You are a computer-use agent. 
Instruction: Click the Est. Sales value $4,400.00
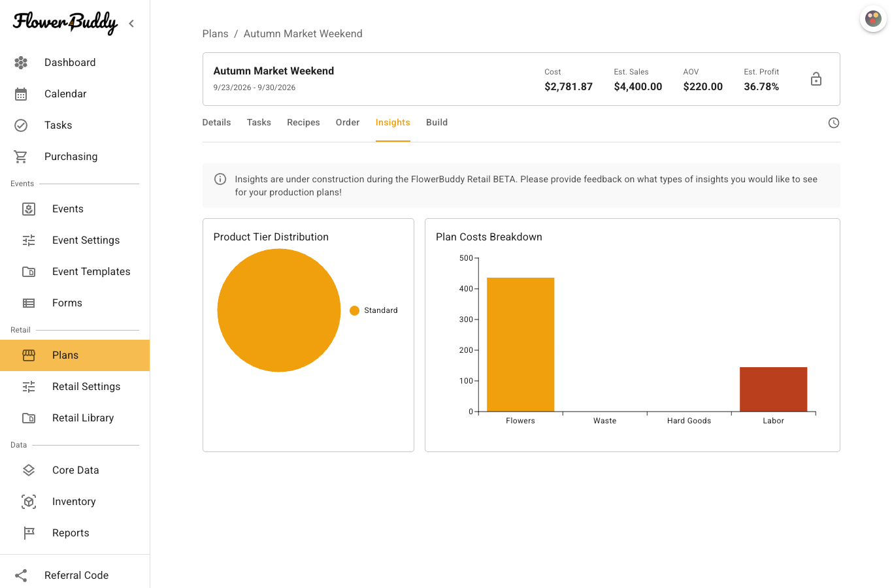click(x=638, y=87)
